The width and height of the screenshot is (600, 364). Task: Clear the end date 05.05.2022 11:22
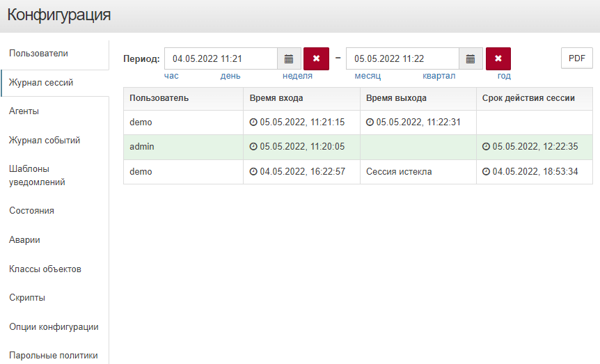point(498,58)
